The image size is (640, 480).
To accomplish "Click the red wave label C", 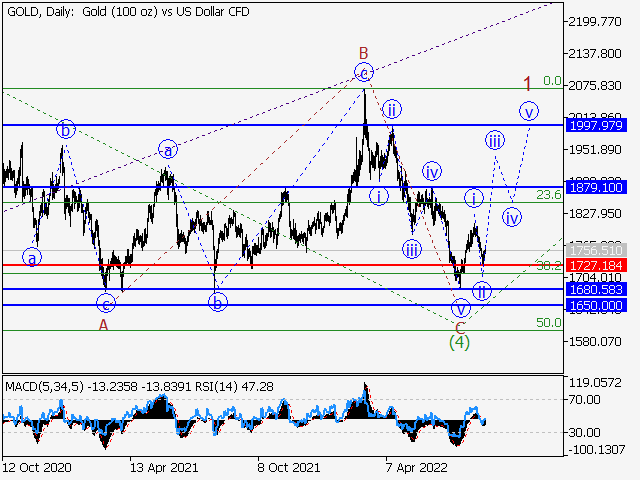I will pos(460,328).
